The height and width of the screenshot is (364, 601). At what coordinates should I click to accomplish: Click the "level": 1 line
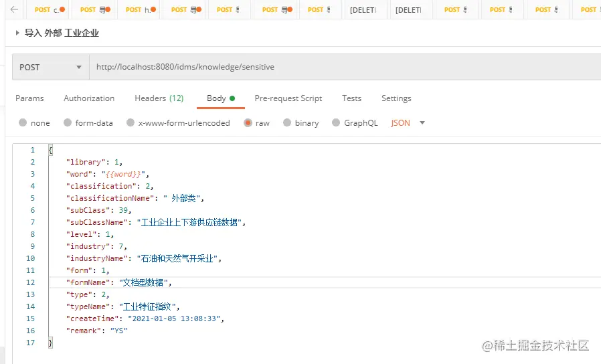[x=90, y=234]
